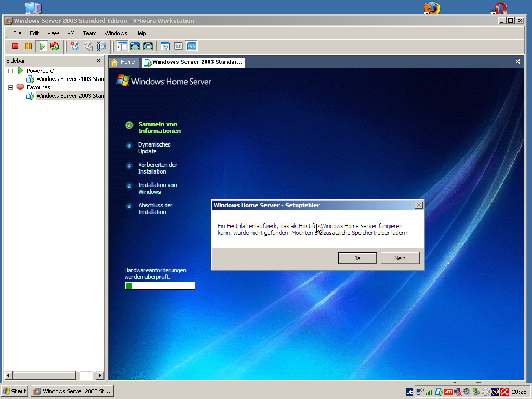Reset the virtual machine via toolbar icon

point(55,46)
